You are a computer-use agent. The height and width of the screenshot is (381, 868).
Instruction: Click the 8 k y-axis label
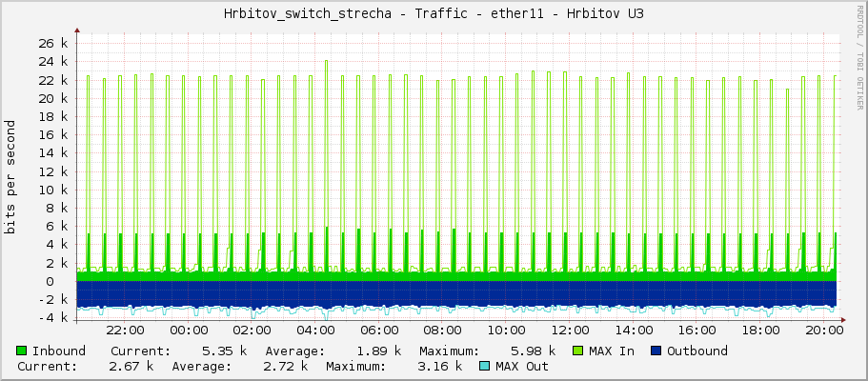coord(58,208)
